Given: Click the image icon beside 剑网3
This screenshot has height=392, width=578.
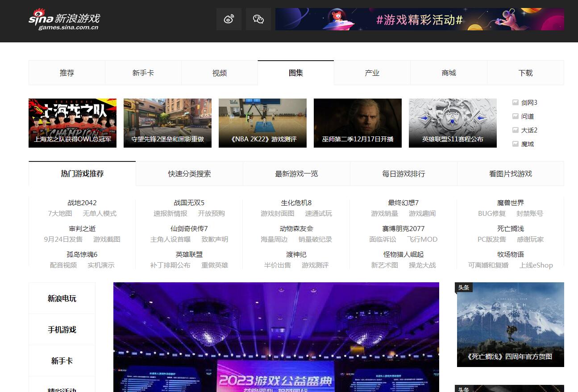Looking at the screenshot, I should pos(515,103).
